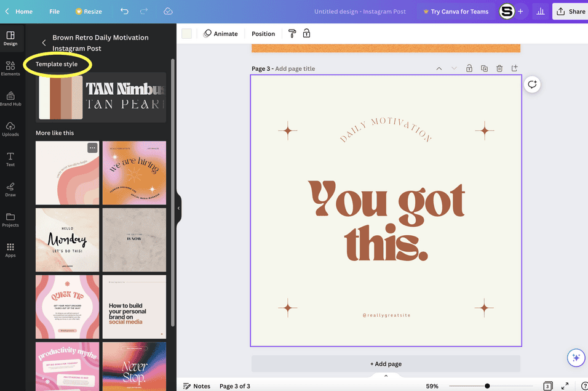
Task: Click the copy style paint roller icon
Action: point(292,34)
